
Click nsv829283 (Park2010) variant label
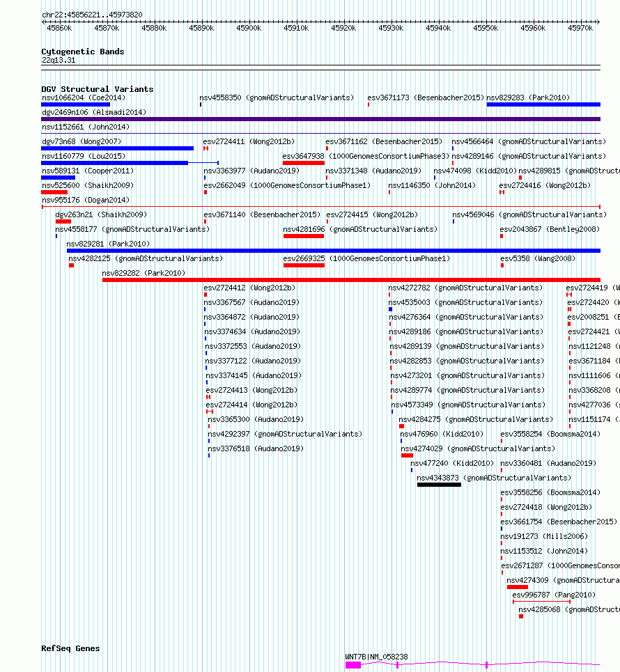[528, 97]
